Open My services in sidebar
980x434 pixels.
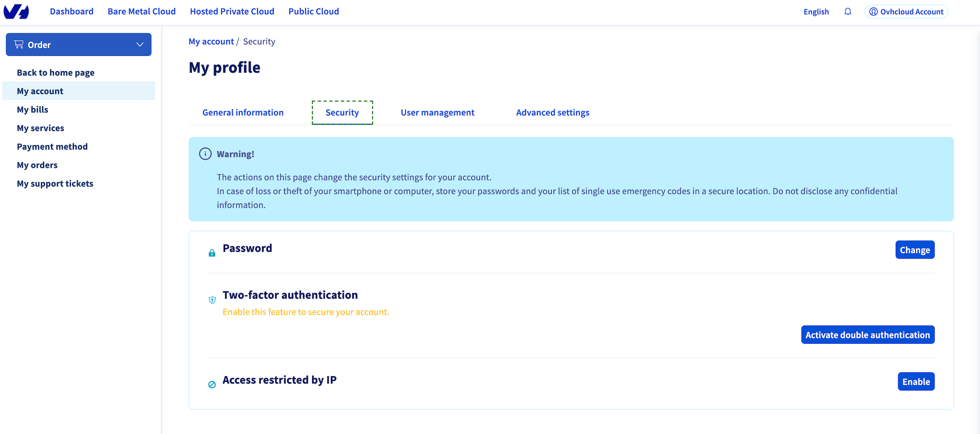point(40,128)
